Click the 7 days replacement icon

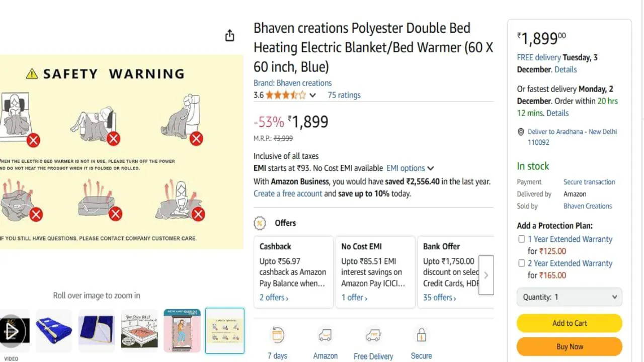pos(277,334)
